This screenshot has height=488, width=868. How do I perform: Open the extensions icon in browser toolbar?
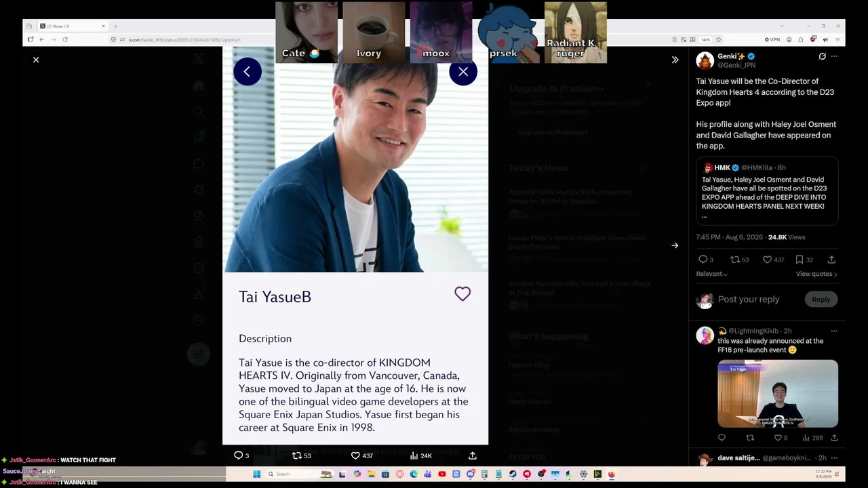tap(801, 40)
